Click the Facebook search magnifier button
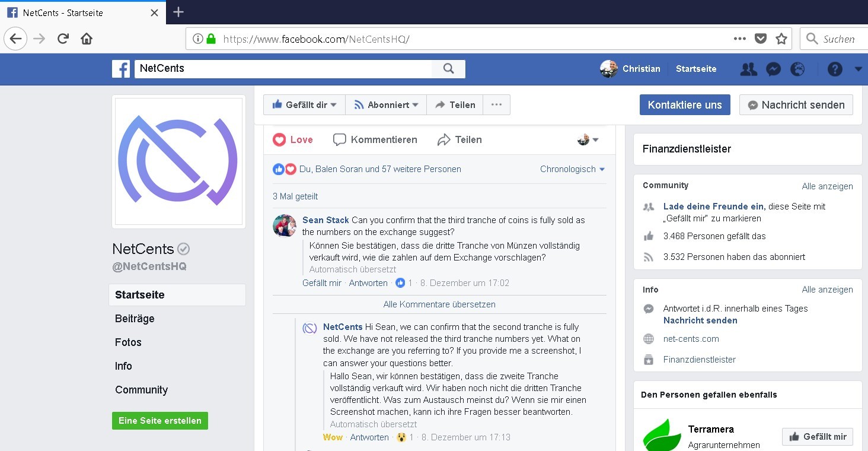868x451 pixels. click(x=449, y=69)
